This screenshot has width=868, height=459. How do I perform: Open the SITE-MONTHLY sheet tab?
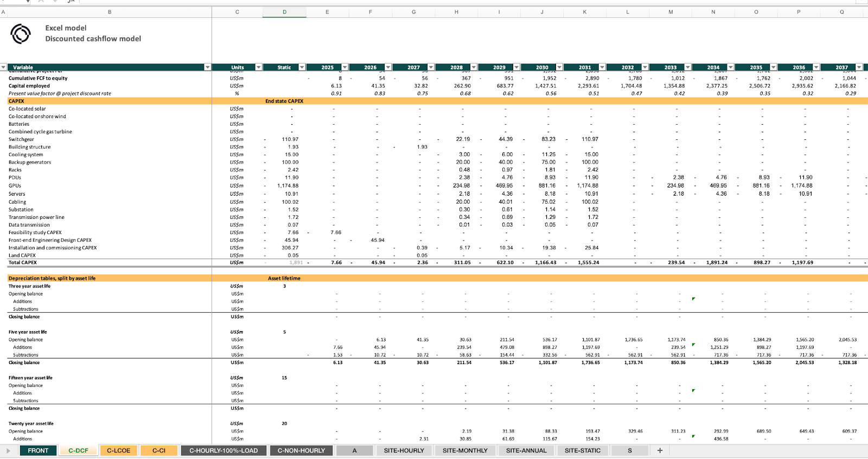pyautogui.click(x=465, y=450)
